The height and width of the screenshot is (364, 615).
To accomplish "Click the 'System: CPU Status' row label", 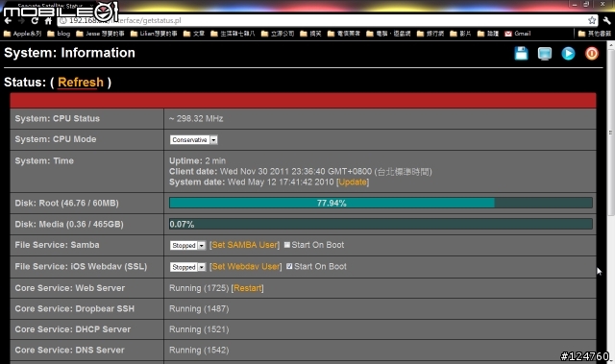I will 58,119.
